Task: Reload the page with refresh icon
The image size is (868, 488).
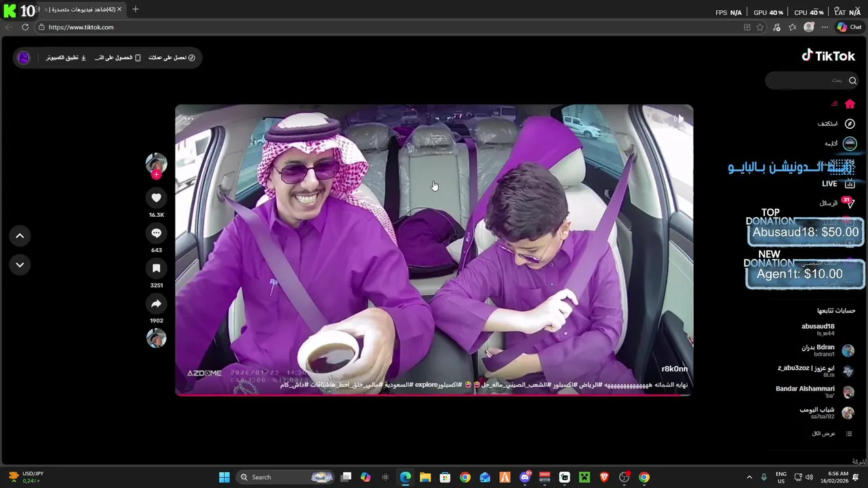Action: 25,27
